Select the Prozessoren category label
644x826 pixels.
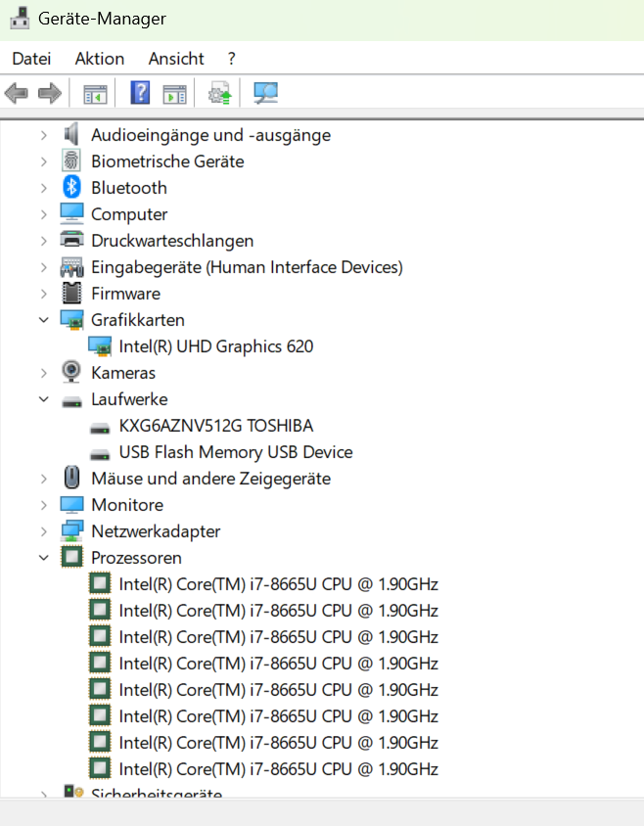coord(136,557)
